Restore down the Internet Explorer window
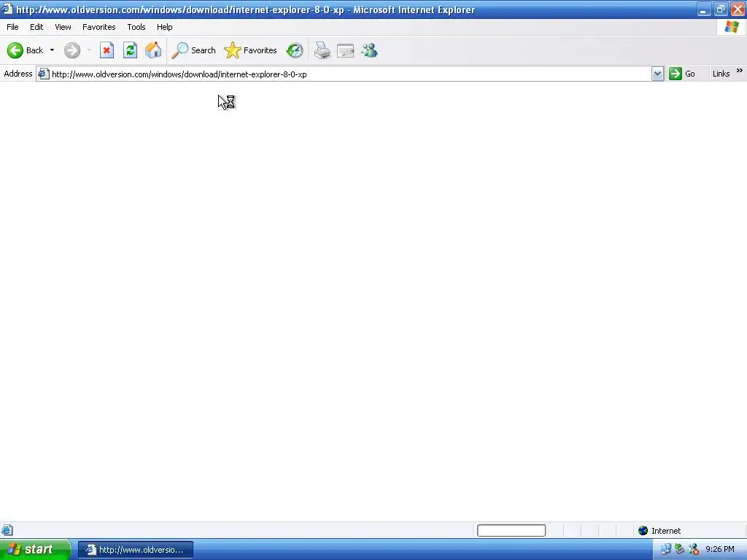The height and width of the screenshot is (560, 747). (721, 9)
